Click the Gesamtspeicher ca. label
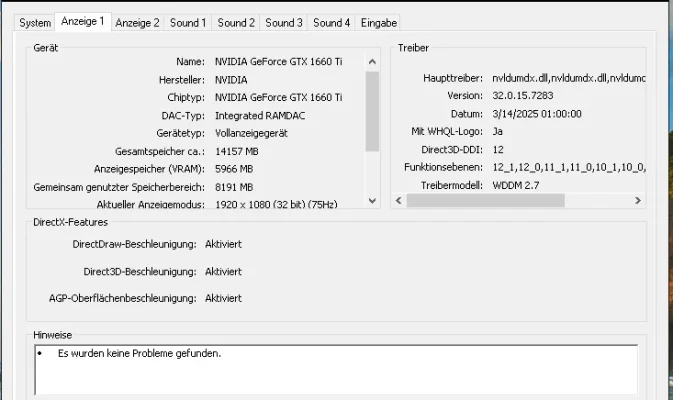 point(160,152)
